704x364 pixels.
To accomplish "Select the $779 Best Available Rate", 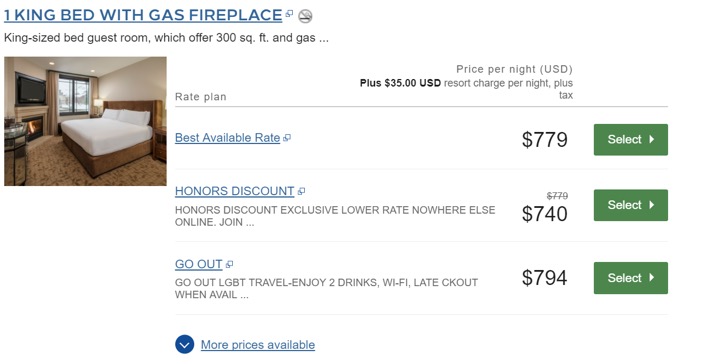I will 631,140.
